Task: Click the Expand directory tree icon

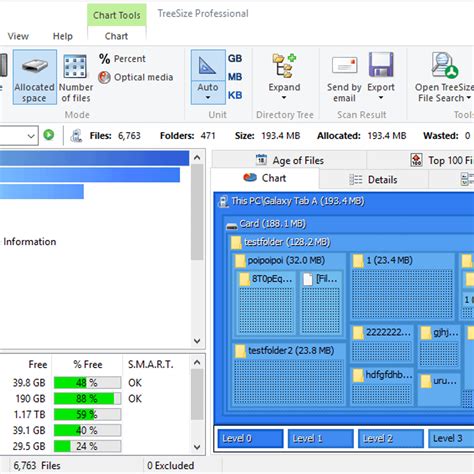Action: pos(284,65)
